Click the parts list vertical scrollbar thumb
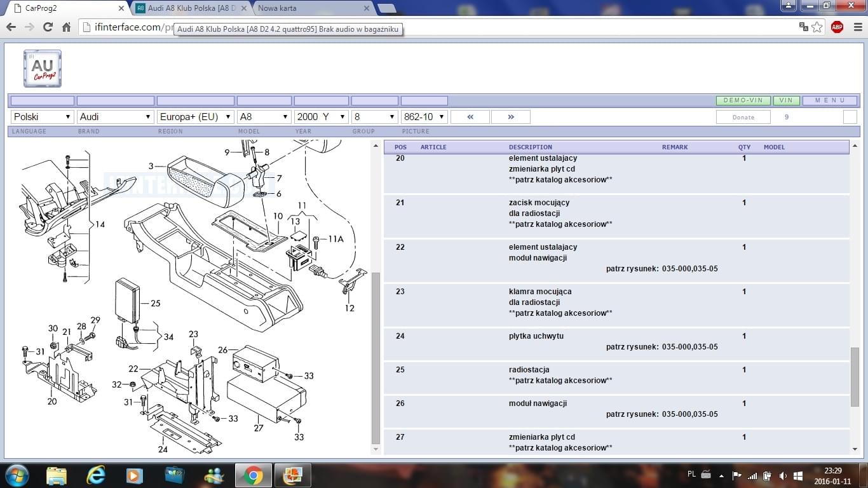This screenshot has height=488, width=868. point(855,377)
